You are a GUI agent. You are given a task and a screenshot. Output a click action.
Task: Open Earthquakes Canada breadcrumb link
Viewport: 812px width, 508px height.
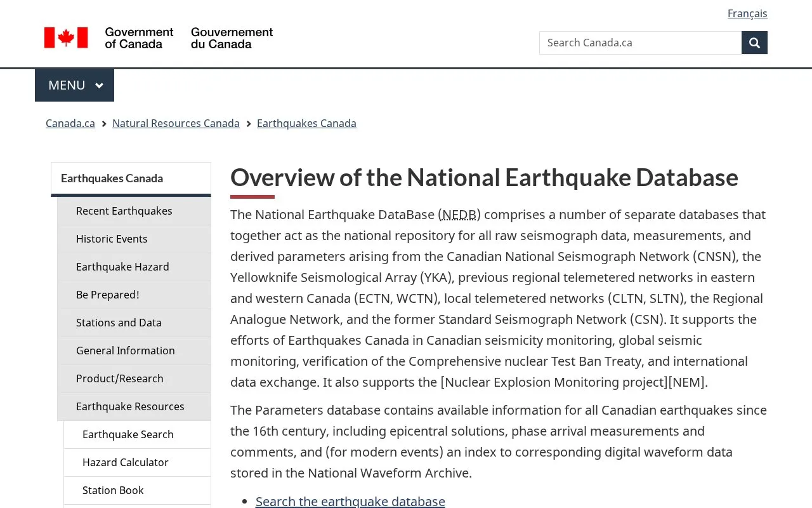click(306, 123)
